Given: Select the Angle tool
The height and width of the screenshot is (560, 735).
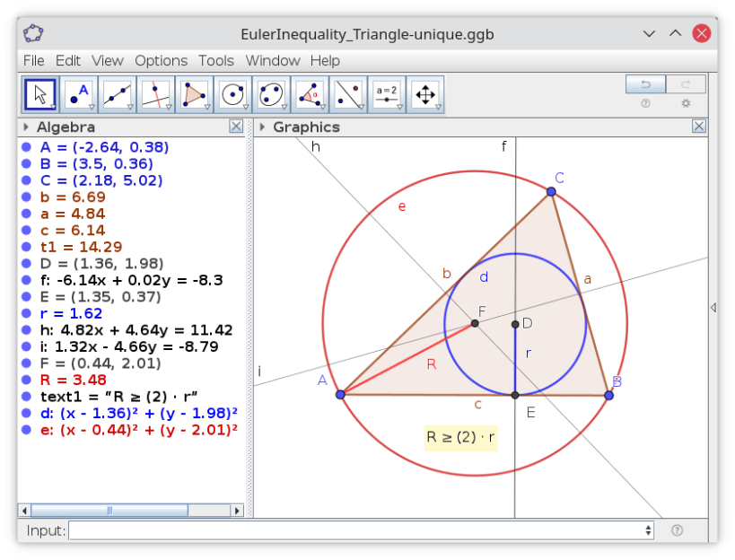Looking at the screenshot, I should tap(310, 94).
